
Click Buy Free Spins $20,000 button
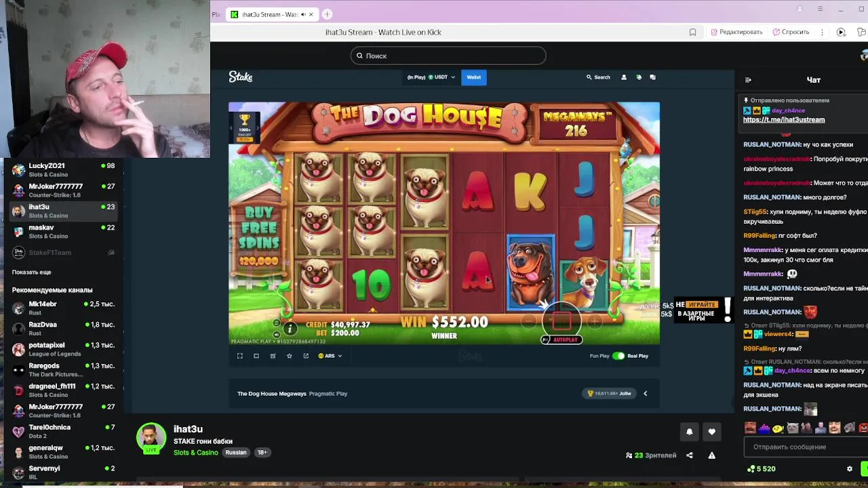click(258, 235)
